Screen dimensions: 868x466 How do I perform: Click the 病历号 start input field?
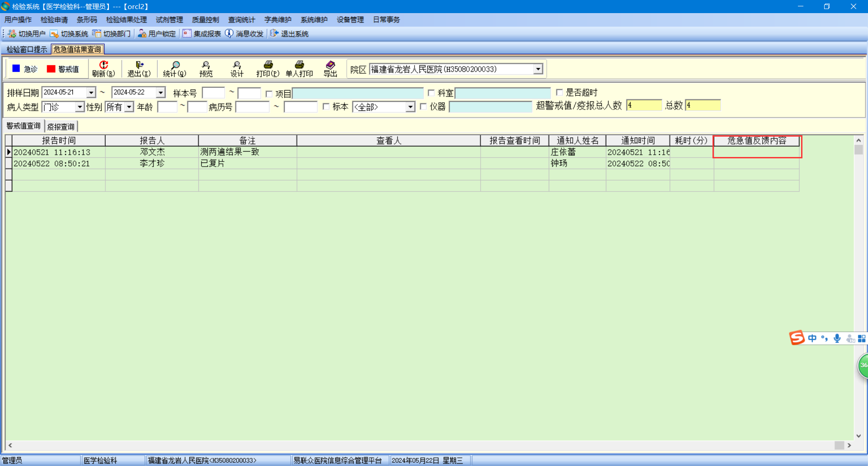click(x=252, y=107)
